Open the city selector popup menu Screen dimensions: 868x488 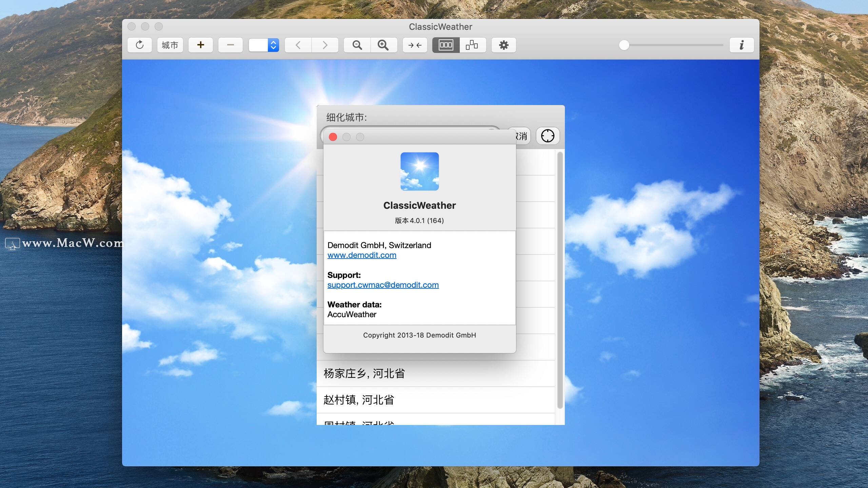point(264,45)
